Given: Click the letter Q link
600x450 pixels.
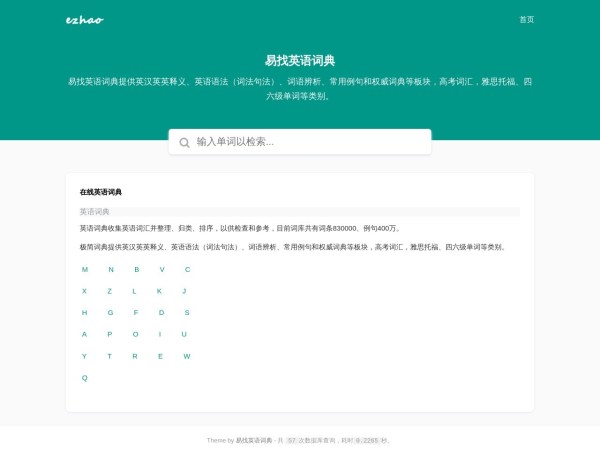Looking at the screenshot, I should point(85,378).
